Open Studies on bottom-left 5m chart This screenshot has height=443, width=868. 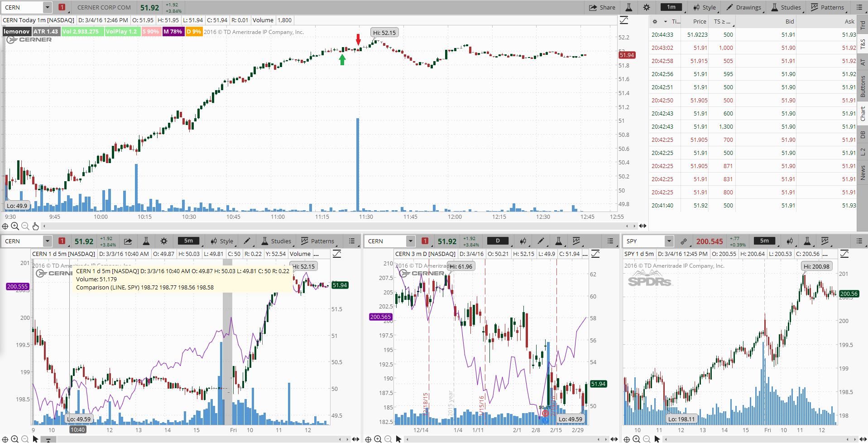[x=276, y=241]
